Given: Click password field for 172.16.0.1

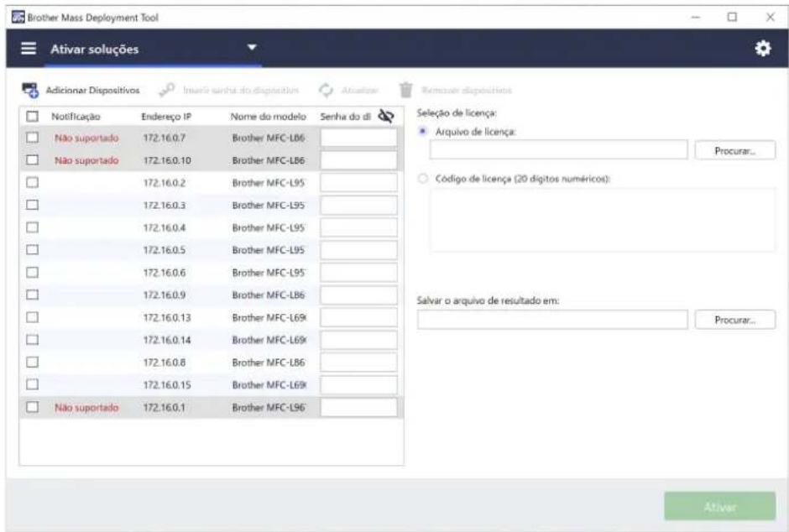Looking at the screenshot, I should [358, 407].
